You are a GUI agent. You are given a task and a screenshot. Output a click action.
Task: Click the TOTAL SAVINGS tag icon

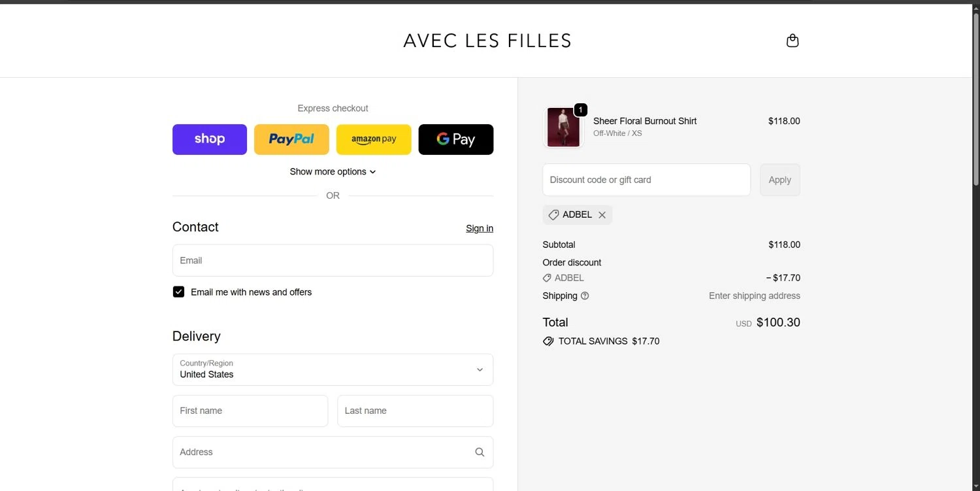click(x=548, y=341)
